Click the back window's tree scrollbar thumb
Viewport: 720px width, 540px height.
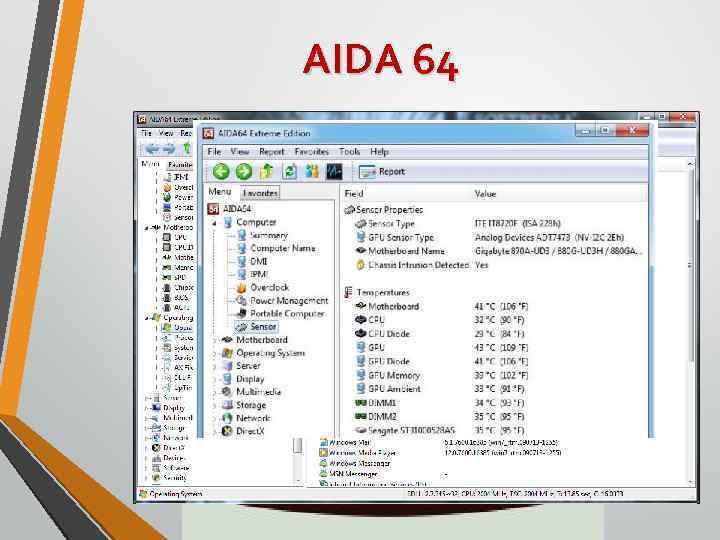point(298,445)
